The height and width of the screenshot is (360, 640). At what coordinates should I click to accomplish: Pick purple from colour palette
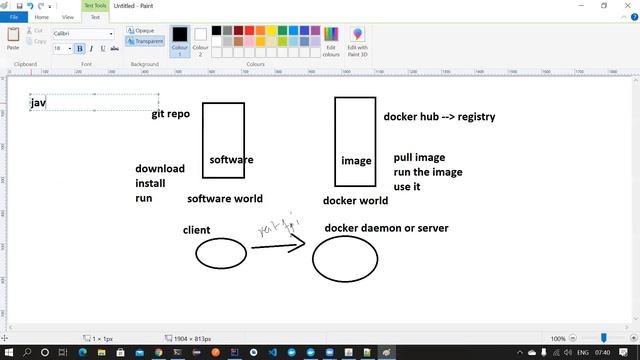click(x=316, y=30)
